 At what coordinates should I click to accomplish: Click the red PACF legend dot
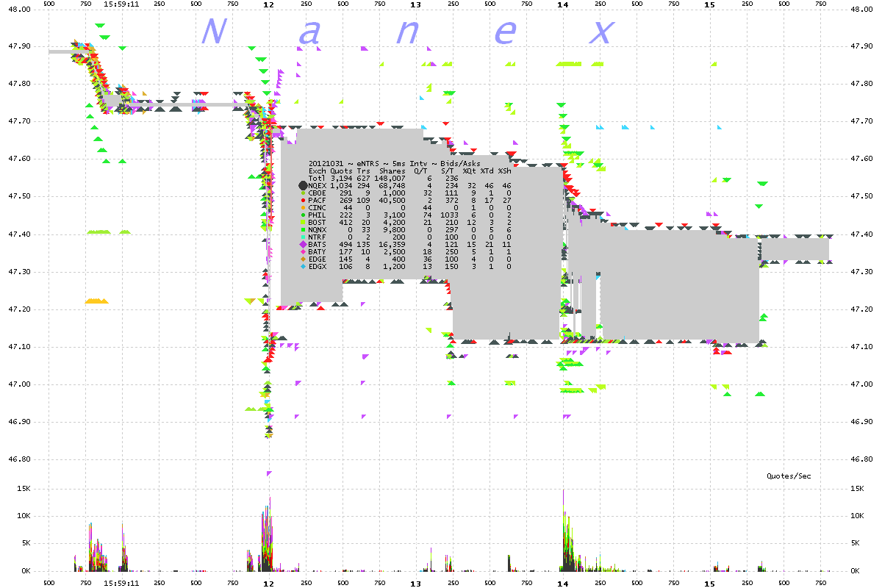point(302,200)
